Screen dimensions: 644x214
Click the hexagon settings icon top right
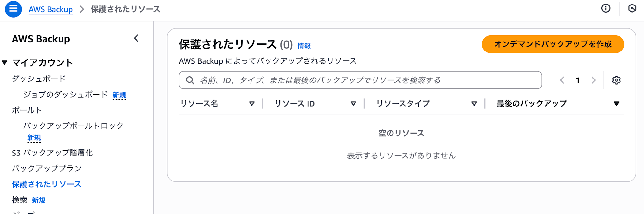pos(632,8)
